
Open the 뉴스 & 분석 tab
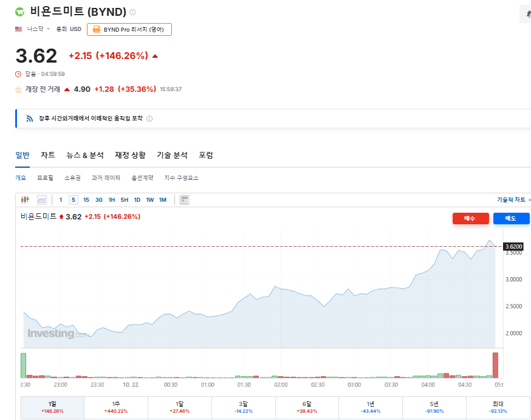(85, 155)
